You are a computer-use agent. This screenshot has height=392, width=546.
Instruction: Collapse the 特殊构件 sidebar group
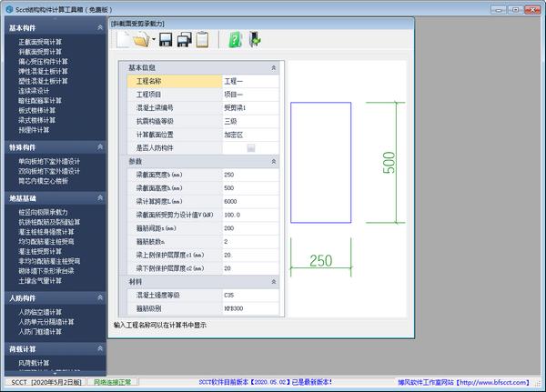[100, 147]
